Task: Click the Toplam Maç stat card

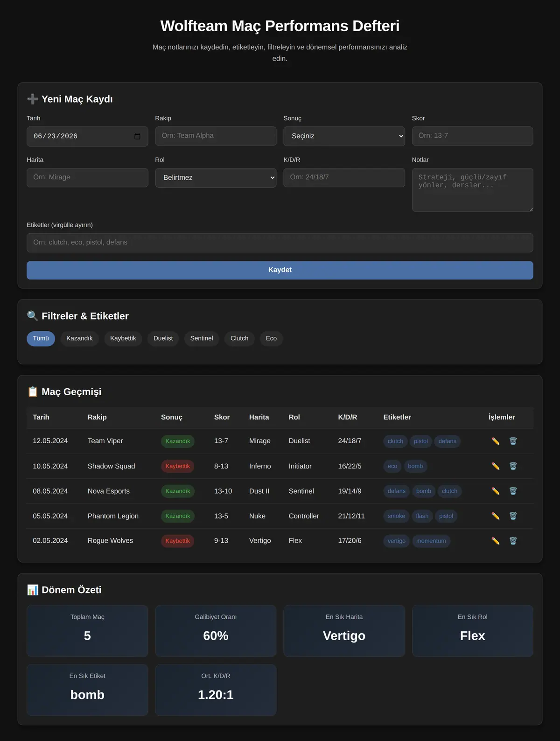Action: pyautogui.click(x=87, y=631)
